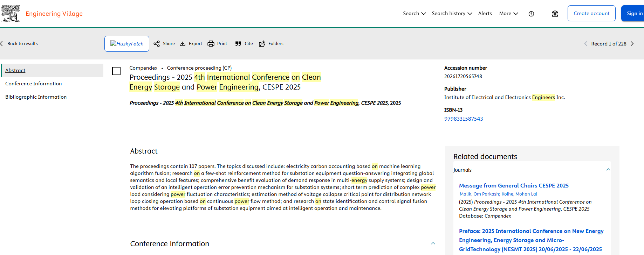Open the Folders icon
Screen dimensions: 644x255
click(262, 44)
